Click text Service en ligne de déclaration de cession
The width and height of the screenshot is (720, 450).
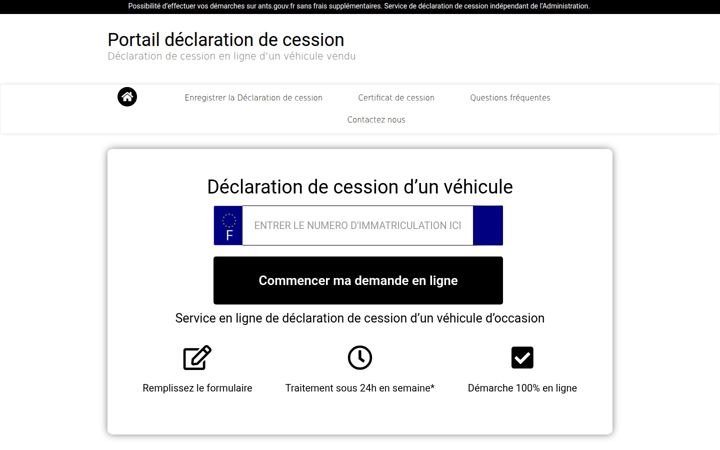pyautogui.click(x=360, y=318)
